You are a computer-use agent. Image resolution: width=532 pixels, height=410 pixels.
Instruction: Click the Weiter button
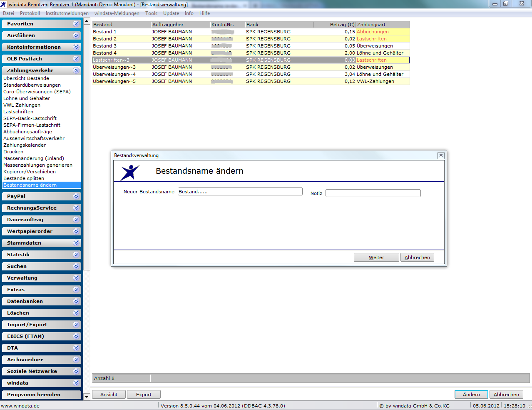click(x=376, y=257)
